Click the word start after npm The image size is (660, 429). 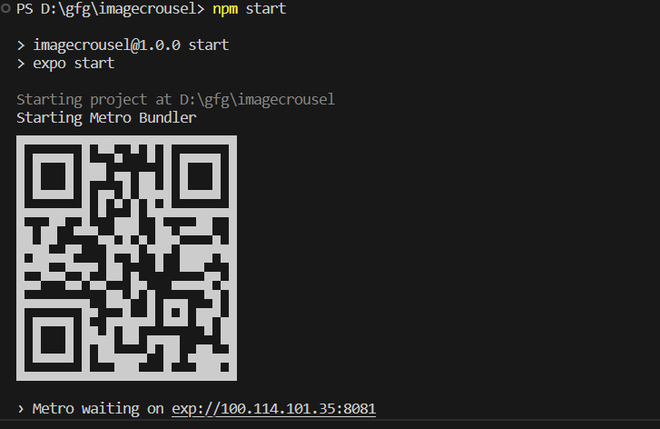(266, 9)
